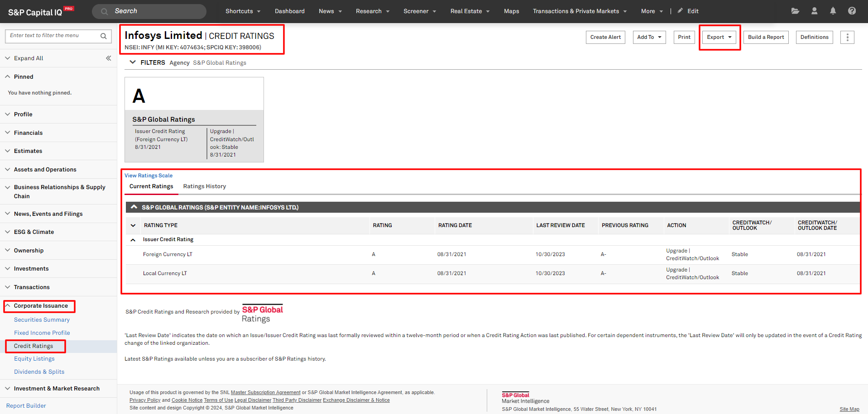Click the S&P Capital IQ logo
This screenshot has height=414, width=868.
point(40,12)
